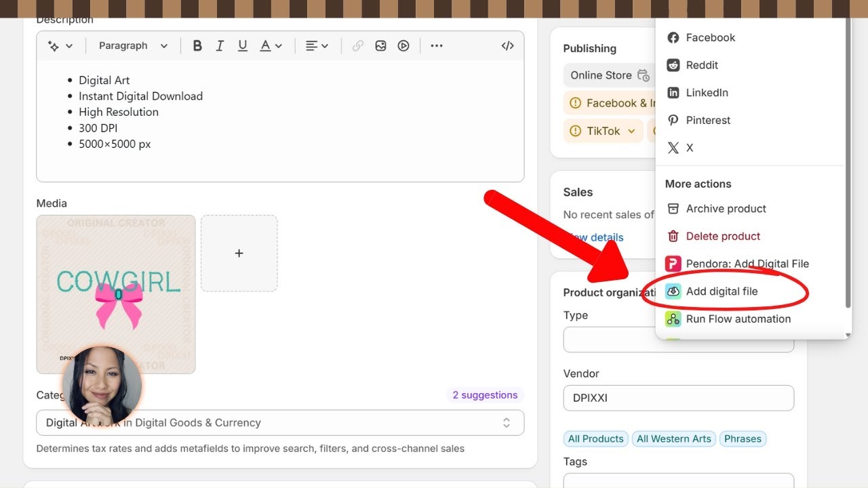Image resolution: width=868 pixels, height=488 pixels.
Task: Click the Add digital file app icon
Action: point(673,291)
